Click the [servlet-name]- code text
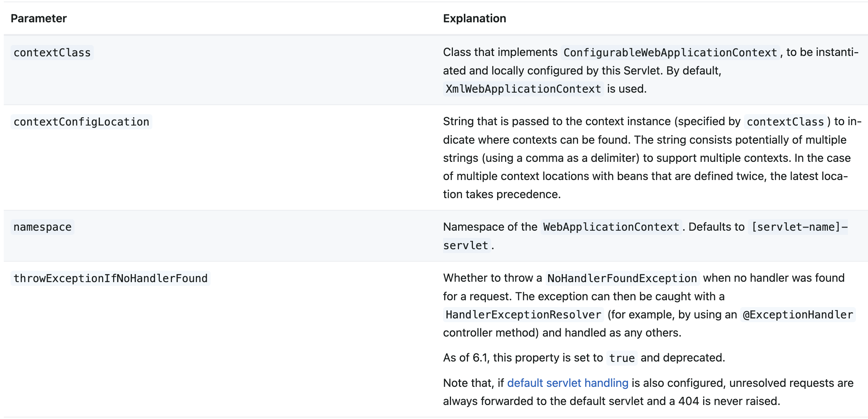 pos(799,227)
